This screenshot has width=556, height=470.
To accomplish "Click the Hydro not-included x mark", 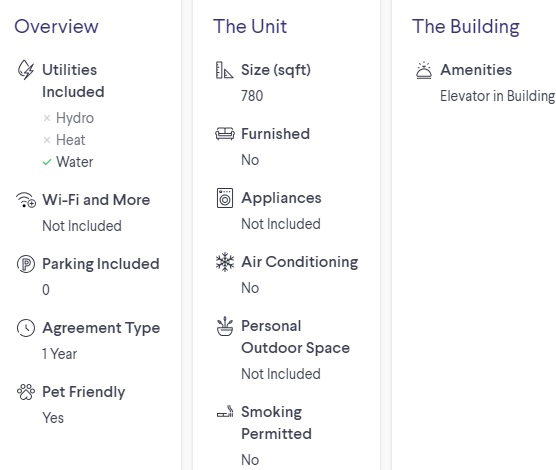I will (47, 118).
